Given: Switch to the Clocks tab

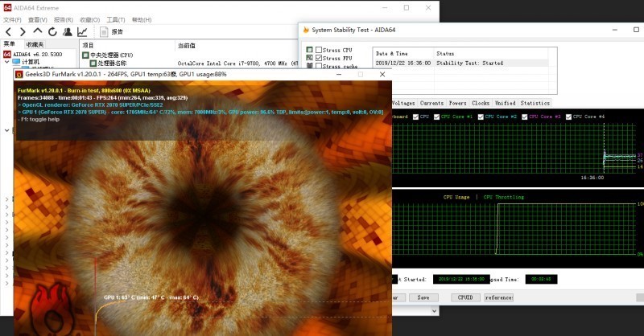Looking at the screenshot, I should 481,103.
